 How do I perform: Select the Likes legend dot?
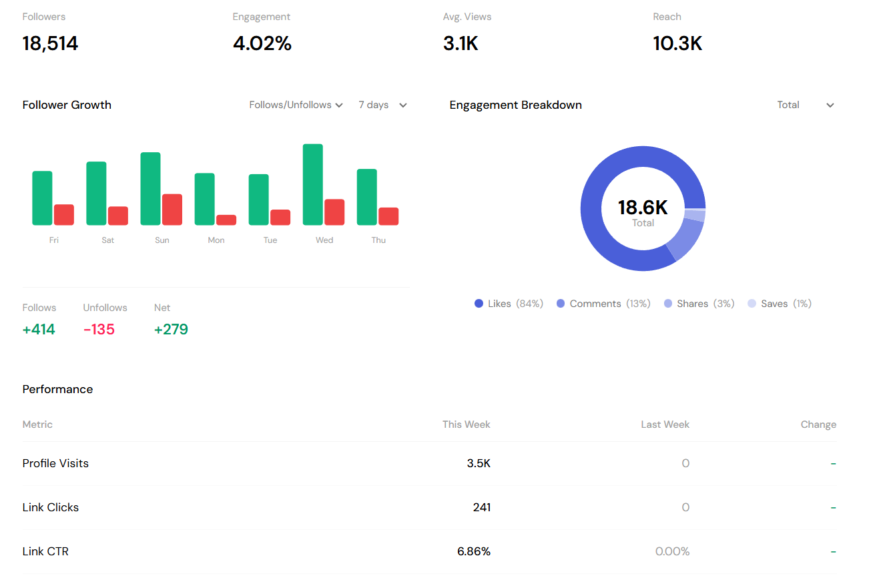click(479, 303)
